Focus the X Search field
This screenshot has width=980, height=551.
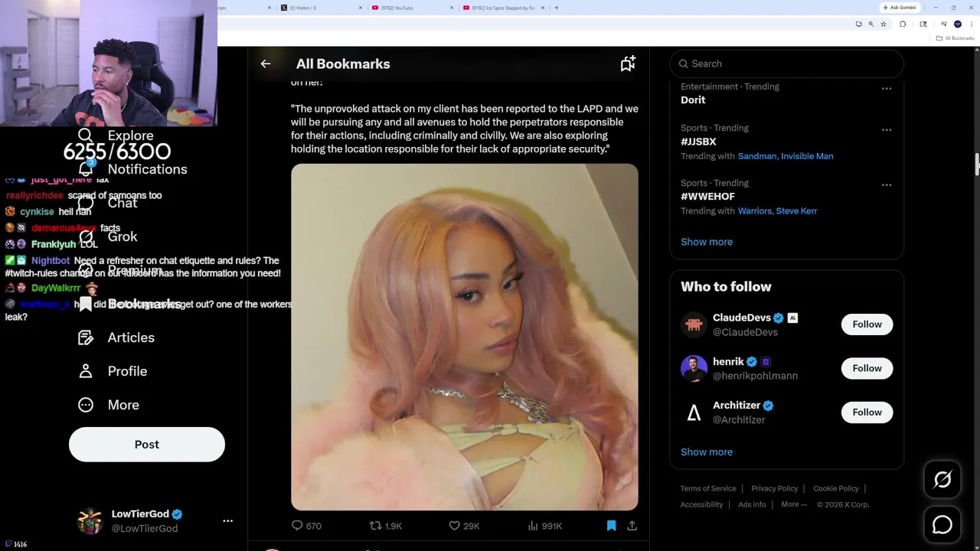pyautogui.click(x=787, y=64)
